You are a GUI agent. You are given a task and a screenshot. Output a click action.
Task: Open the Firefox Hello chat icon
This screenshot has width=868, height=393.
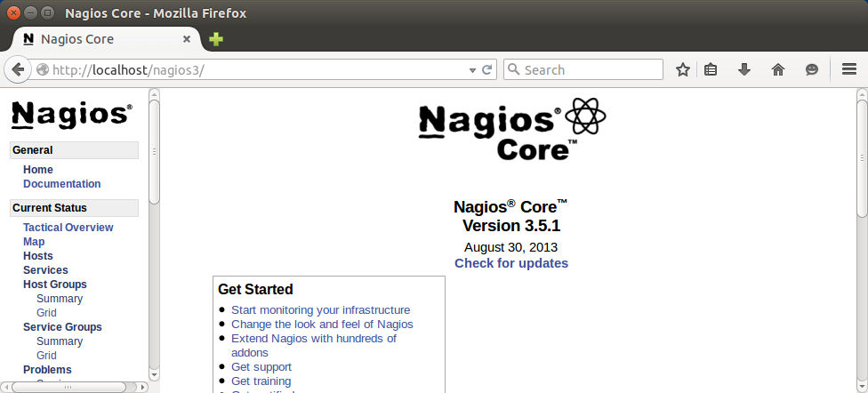pos(812,69)
